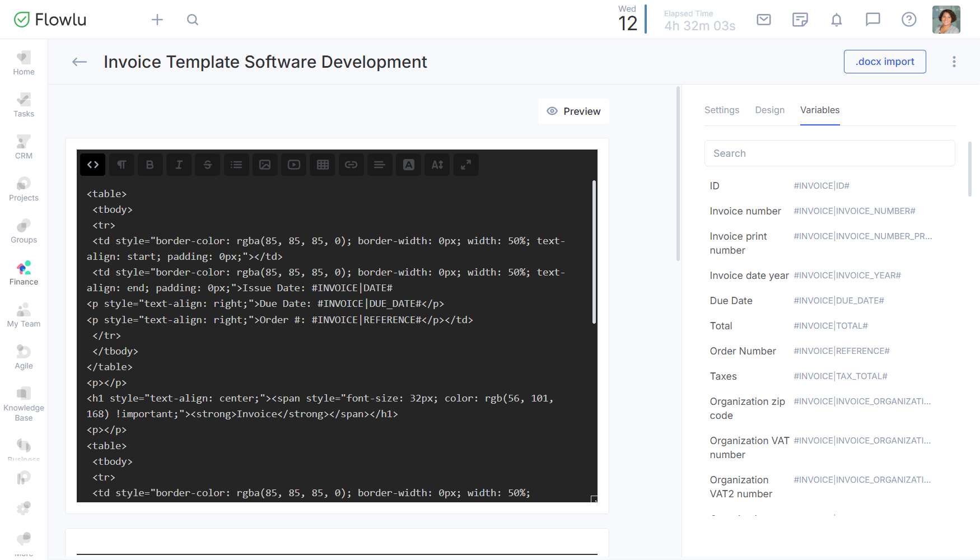Open Projects in the sidebar
Viewport: 980px width, 560px height.
coord(24,189)
